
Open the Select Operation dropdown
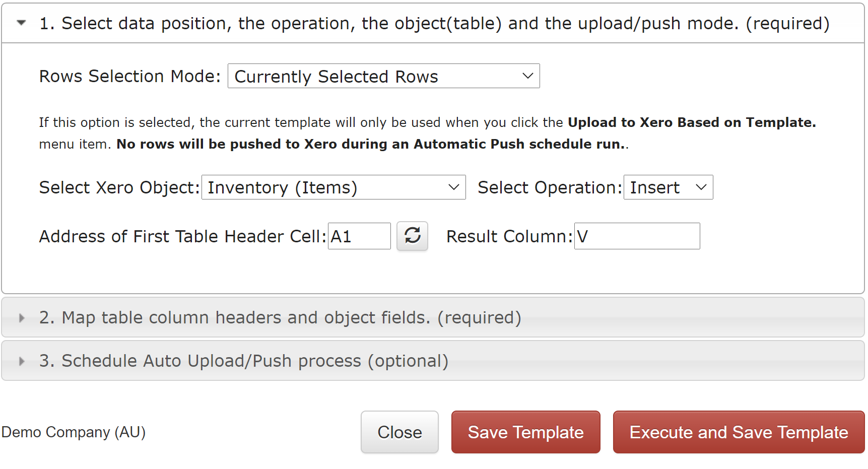point(668,187)
